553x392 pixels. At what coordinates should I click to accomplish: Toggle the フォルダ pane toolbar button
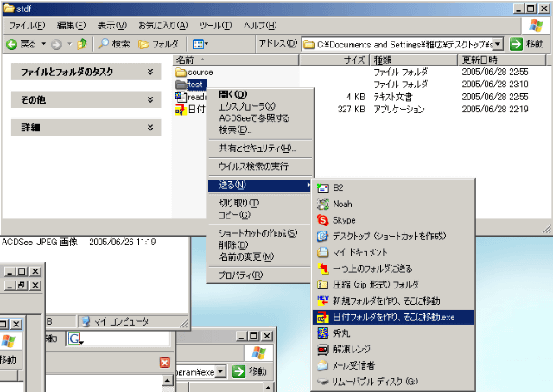pos(160,44)
